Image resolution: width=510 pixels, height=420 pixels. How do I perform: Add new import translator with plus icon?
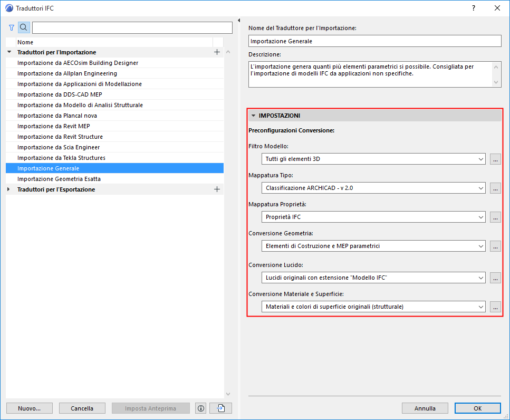[217, 52]
